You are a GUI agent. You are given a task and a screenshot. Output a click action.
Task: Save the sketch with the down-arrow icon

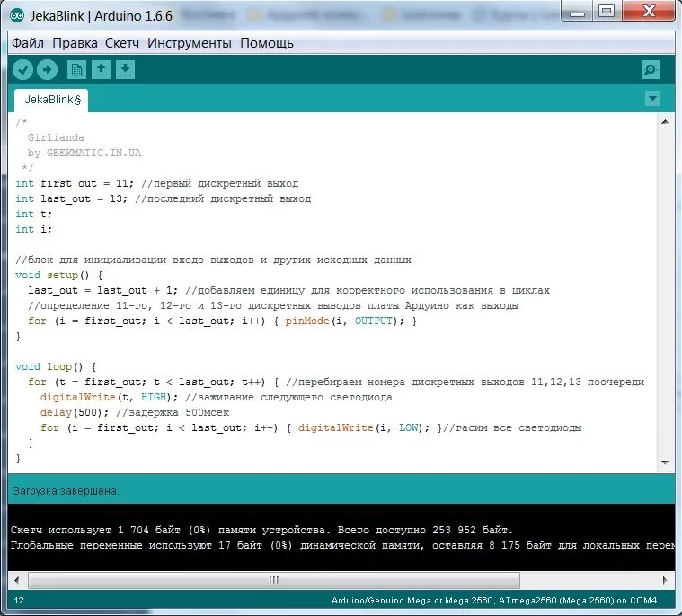click(x=125, y=69)
